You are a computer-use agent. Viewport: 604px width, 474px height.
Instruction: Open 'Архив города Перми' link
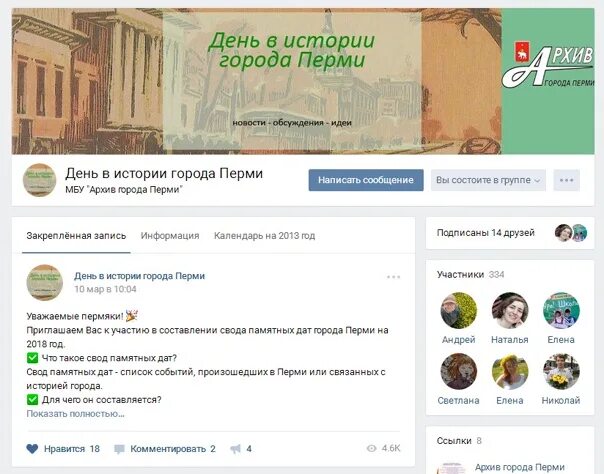tap(520, 467)
